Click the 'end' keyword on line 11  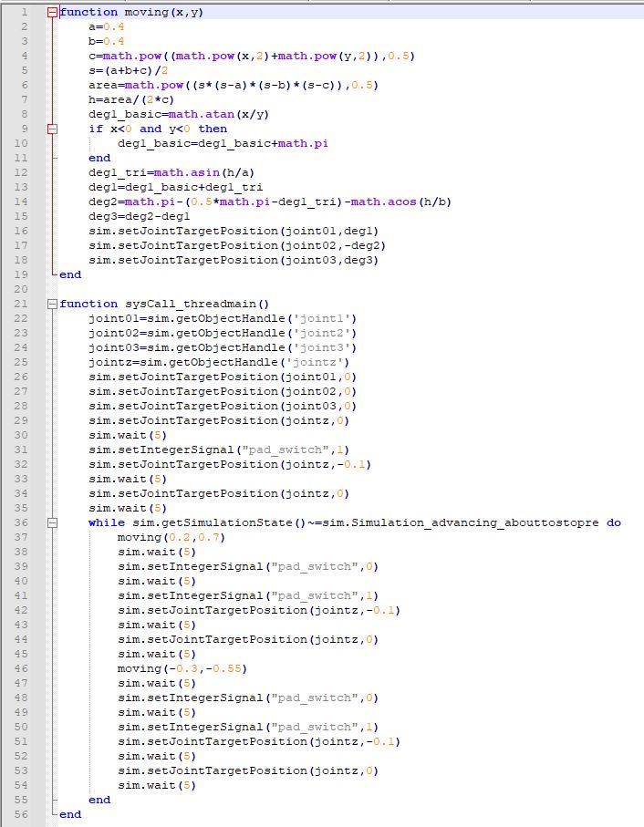click(x=99, y=159)
